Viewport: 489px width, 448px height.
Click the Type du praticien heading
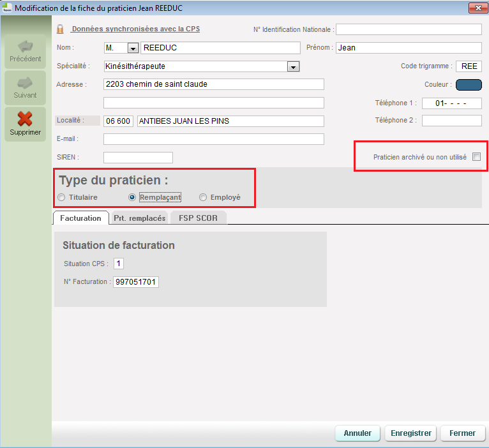coord(114,180)
